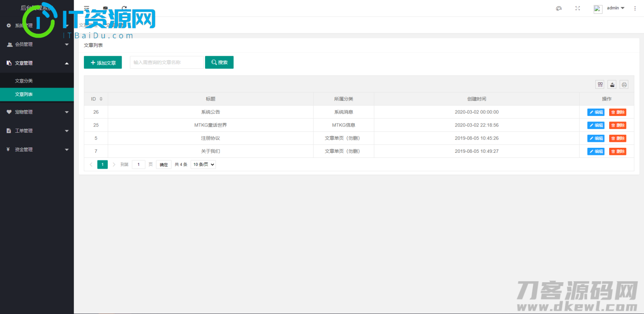Expand the 宠物管理 sidebar menu

37,112
